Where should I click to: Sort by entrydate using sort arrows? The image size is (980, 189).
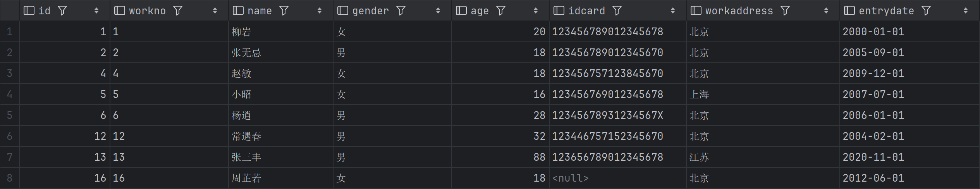(966, 11)
